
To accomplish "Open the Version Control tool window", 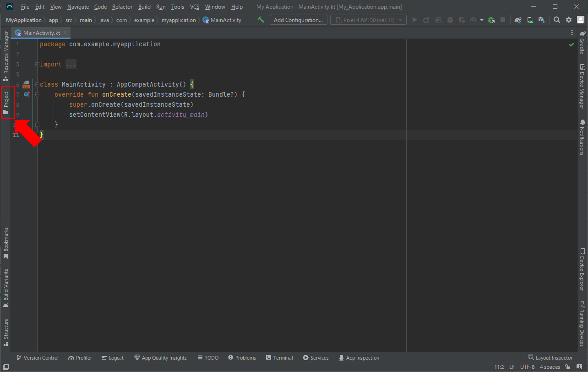I will click(38, 358).
